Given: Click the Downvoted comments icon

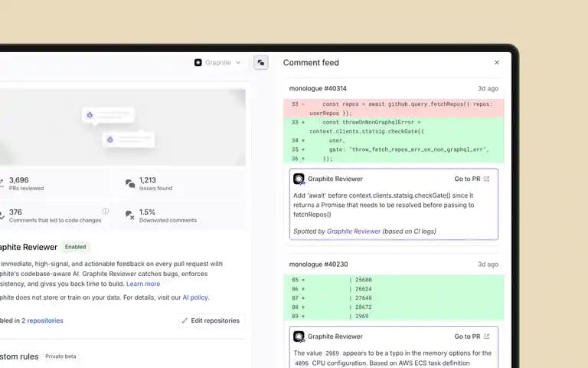Looking at the screenshot, I should 130,215.
